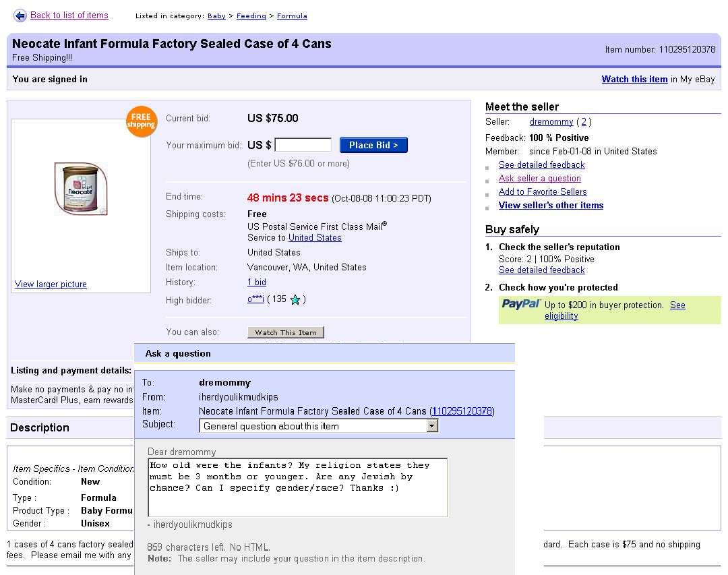Open seller dremommy profile link
728x575 pixels.
551,122
